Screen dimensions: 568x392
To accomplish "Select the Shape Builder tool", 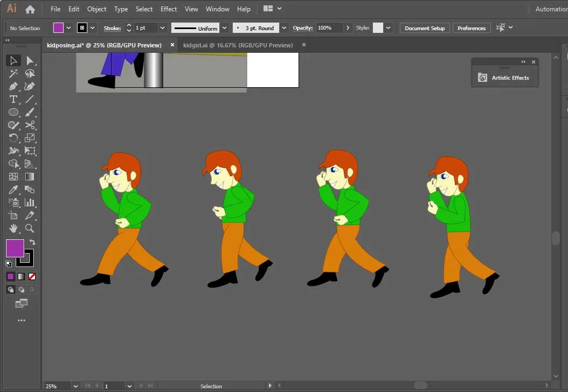I will point(13,164).
